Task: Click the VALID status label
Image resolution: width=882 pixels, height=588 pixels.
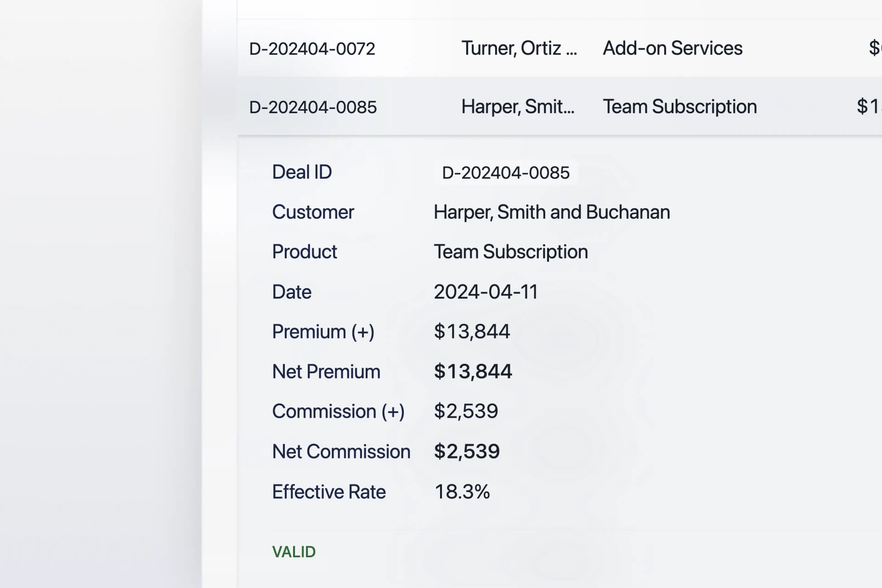Action: tap(294, 551)
